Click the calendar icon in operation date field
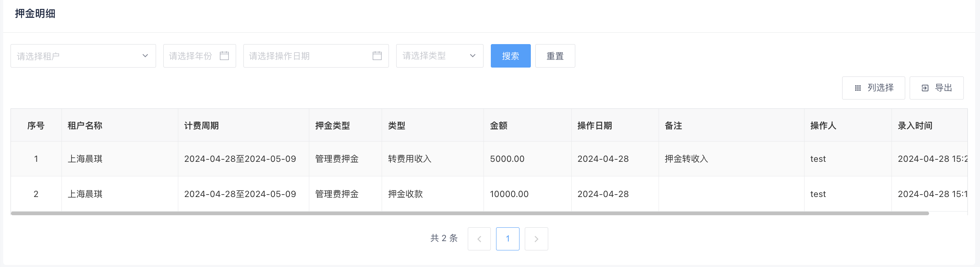 (377, 56)
